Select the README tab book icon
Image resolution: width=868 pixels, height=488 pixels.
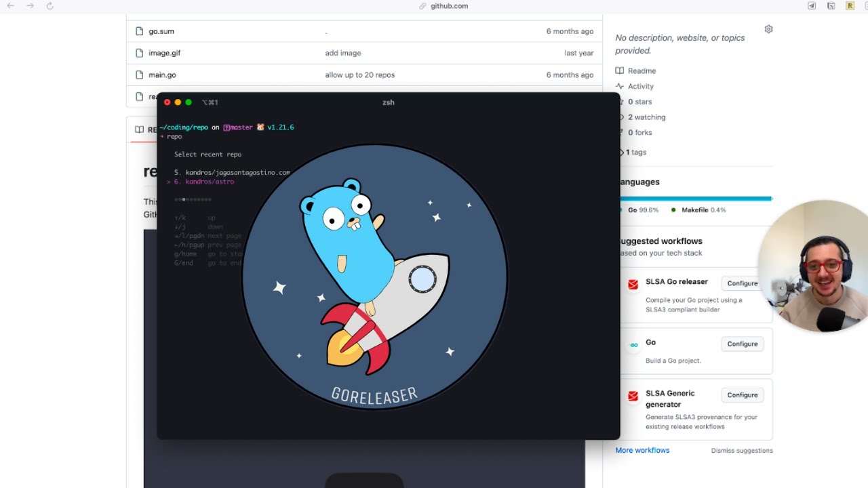pyautogui.click(x=139, y=129)
